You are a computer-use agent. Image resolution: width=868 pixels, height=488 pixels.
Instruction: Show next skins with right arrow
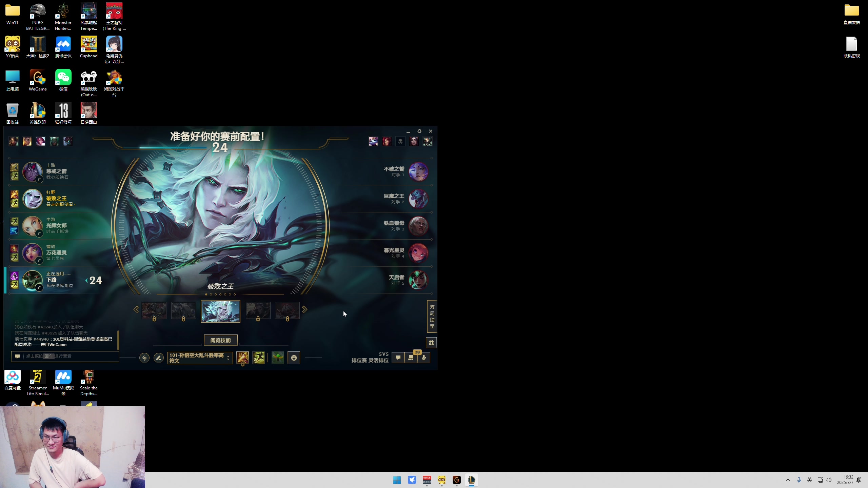click(304, 309)
